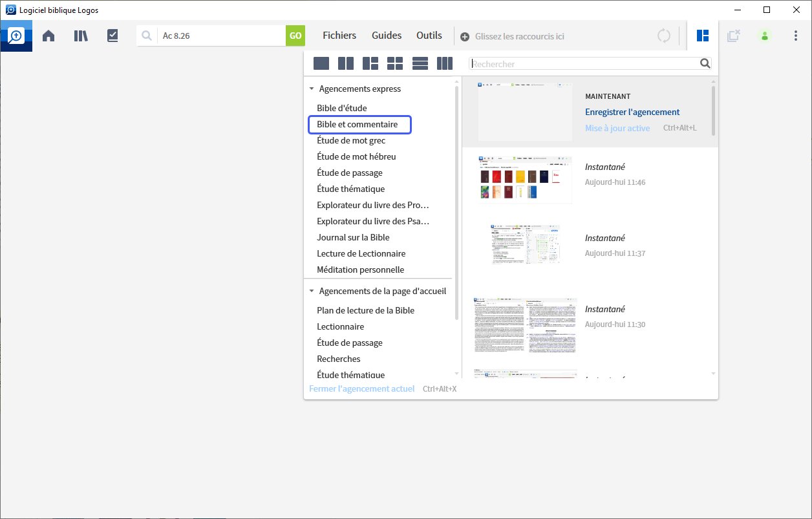Click Enregistrer l'agencement link
This screenshot has height=519, width=812.
[x=632, y=112]
